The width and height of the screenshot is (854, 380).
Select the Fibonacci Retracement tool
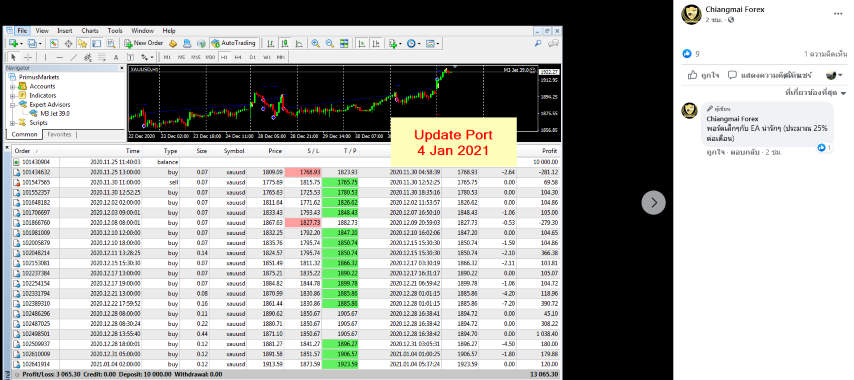pyautogui.click(x=102, y=57)
